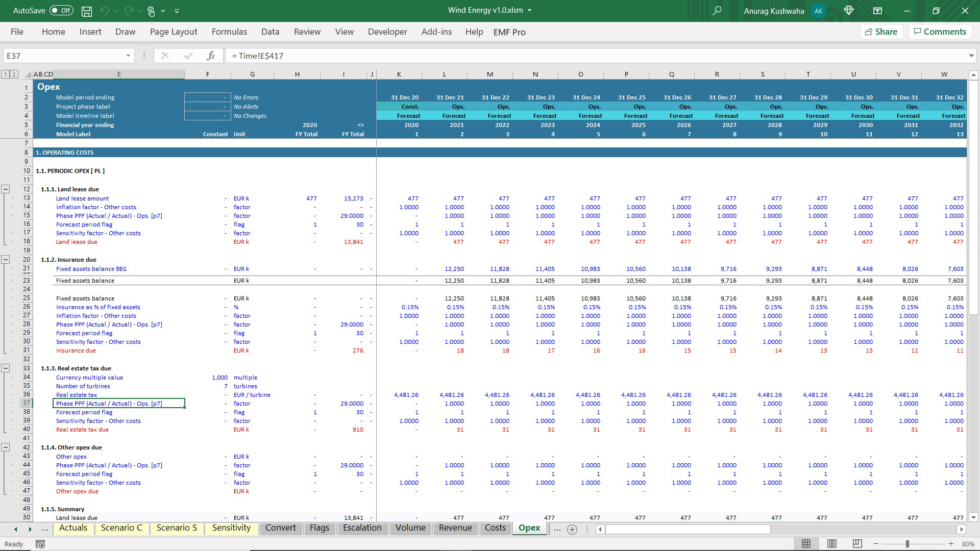Click the Insert Function fx icon
The height and width of the screenshot is (551, 980).
(x=211, y=56)
